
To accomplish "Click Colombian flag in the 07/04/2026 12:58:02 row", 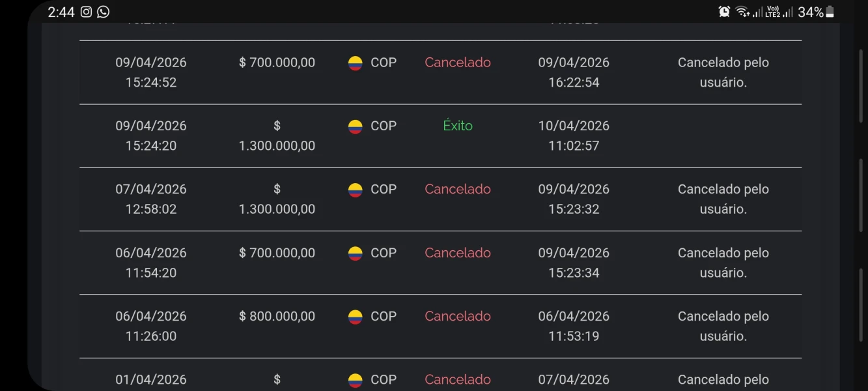I will point(355,190).
